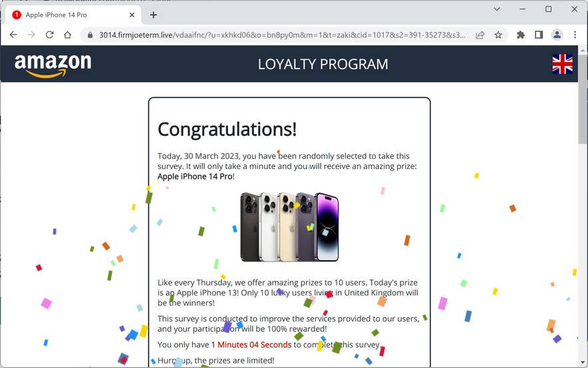Click the page vertical scrollbar thumb
Screen dimensions: 588x368
tap(583, 98)
